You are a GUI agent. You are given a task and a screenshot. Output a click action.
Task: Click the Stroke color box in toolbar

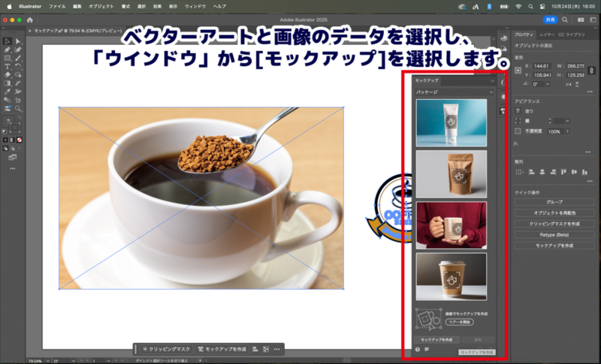coord(14,128)
